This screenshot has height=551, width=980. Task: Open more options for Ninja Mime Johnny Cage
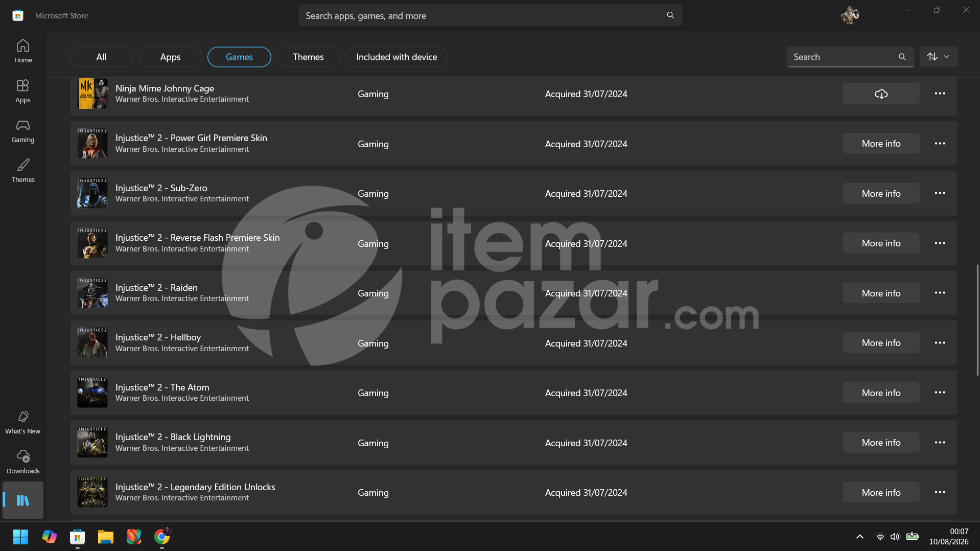tap(940, 94)
